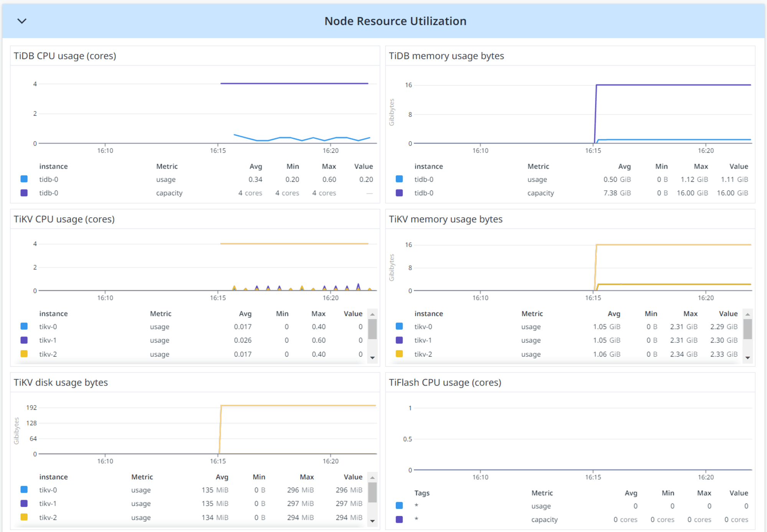
Task: Sort TiDB CPU legend by Max column
Action: 329,166
